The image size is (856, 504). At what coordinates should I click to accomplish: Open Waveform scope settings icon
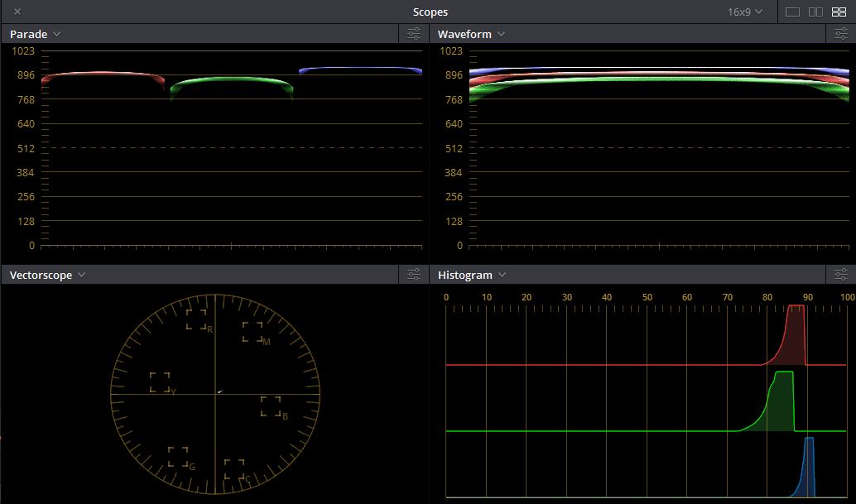click(x=841, y=34)
